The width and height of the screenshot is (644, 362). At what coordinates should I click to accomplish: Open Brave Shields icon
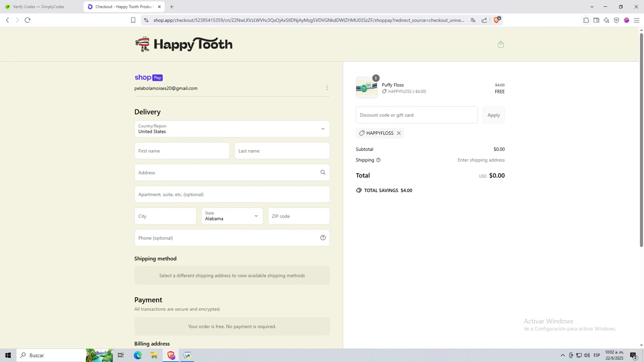click(x=497, y=20)
